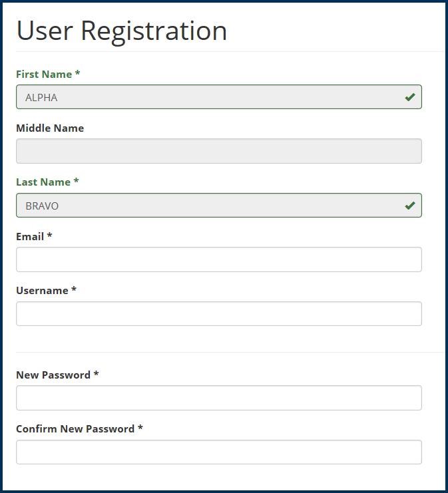Click the Username label text
Screen dimensions: 448x493
click(x=43, y=290)
